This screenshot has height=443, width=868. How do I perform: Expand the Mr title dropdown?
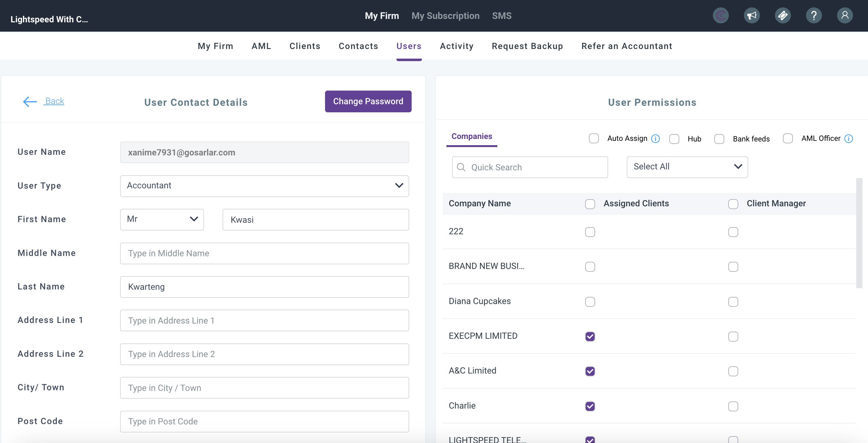[162, 219]
